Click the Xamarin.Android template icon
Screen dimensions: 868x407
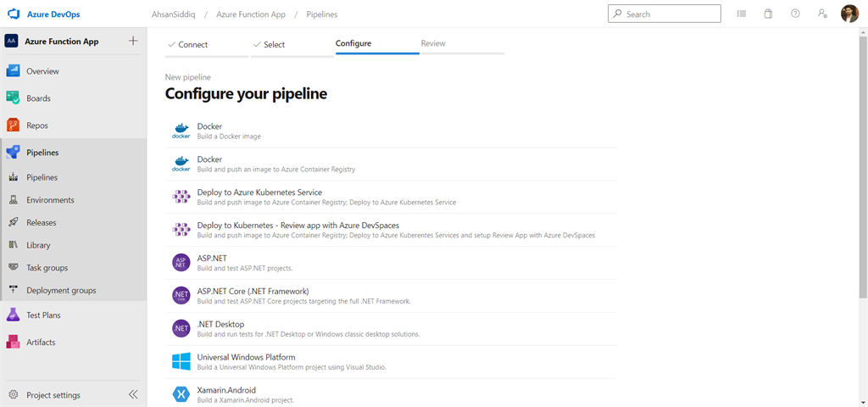[x=181, y=394]
